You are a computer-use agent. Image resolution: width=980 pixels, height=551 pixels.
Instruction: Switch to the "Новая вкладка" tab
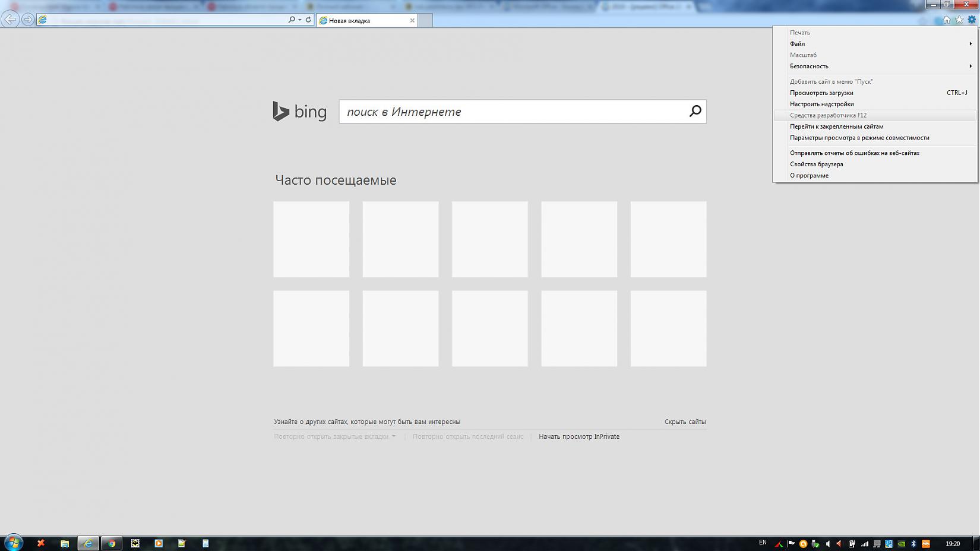click(x=367, y=20)
